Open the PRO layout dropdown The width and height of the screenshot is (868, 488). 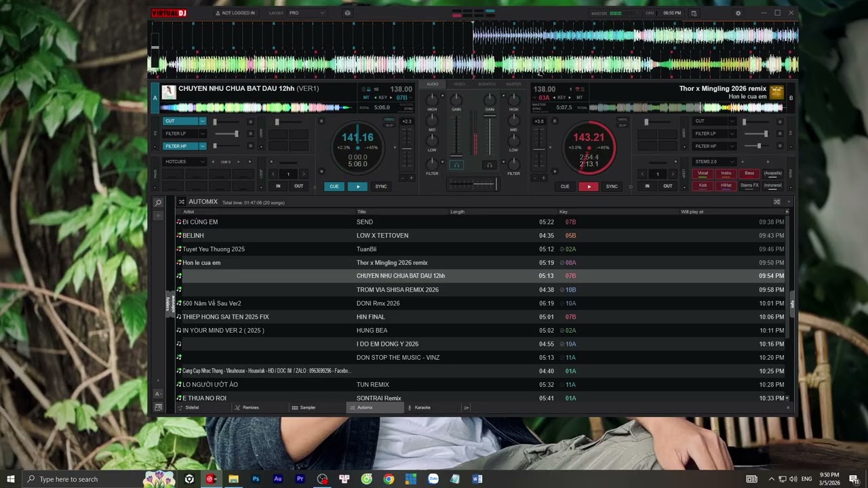click(x=307, y=13)
